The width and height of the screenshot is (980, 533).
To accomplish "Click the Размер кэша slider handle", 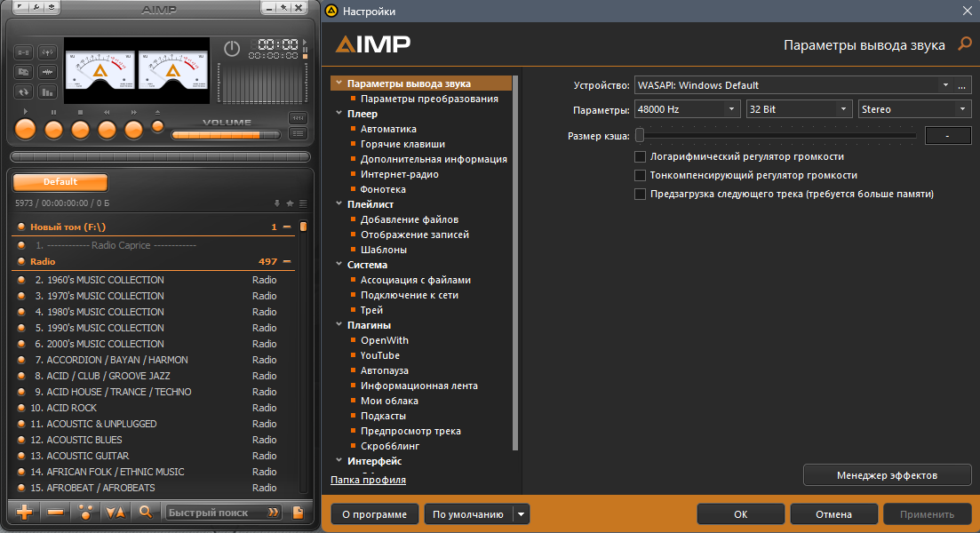I will [x=640, y=135].
